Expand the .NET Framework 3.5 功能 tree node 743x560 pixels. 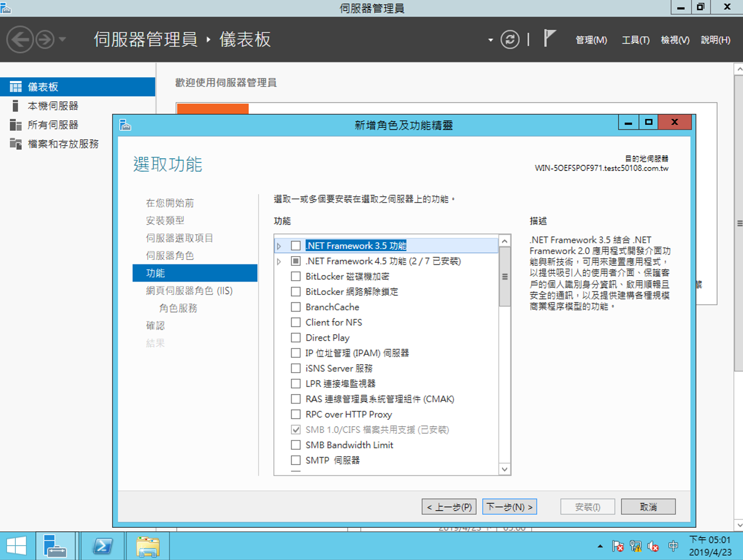tap(279, 246)
